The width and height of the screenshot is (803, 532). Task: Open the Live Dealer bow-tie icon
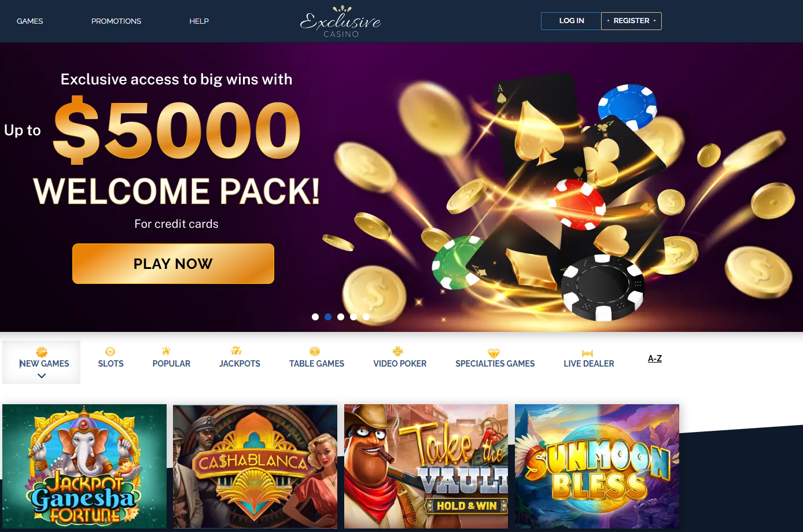[x=587, y=353]
